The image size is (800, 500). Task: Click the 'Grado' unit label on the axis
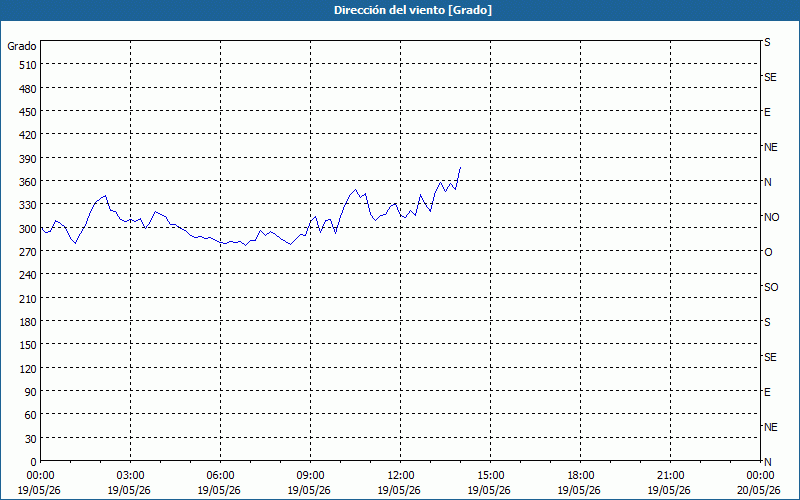pyautogui.click(x=22, y=46)
